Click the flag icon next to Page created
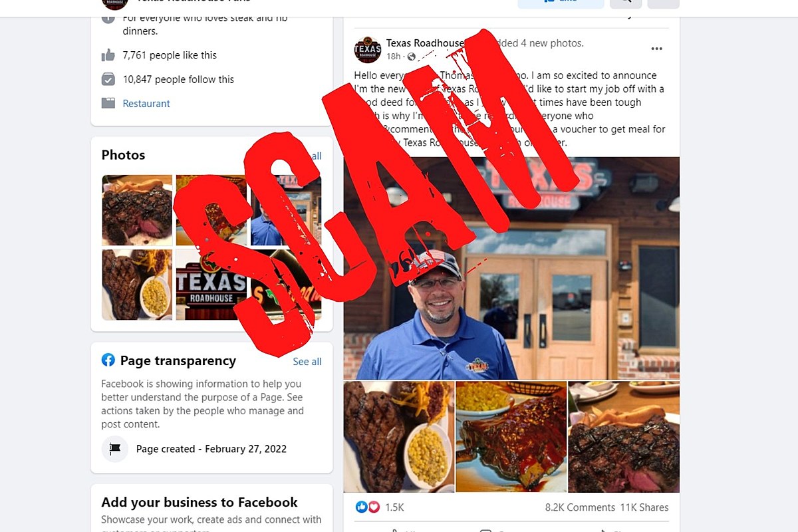The width and height of the screenshot is (798, 532). [115, 449]
